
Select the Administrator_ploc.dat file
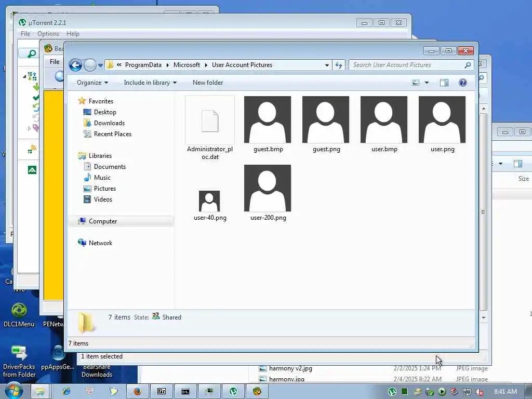(210, 128)
